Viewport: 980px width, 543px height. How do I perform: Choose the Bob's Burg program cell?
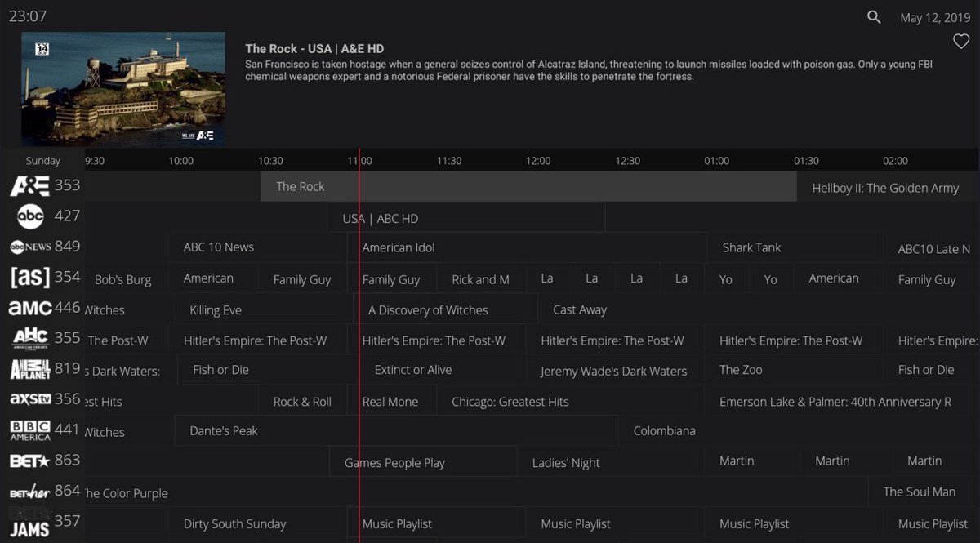click(127, 279)
